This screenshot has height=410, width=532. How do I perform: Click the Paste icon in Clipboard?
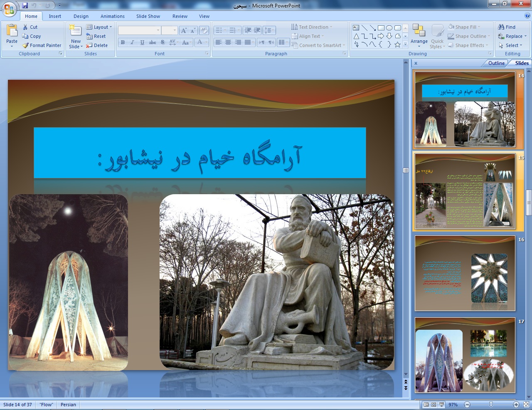click(12, 31)
